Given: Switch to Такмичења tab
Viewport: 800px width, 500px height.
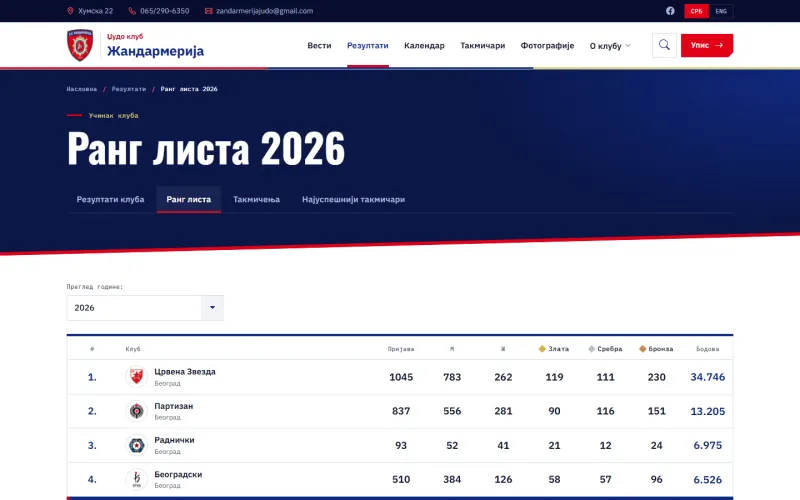Looking at the screenshot, I should (256, 199).
